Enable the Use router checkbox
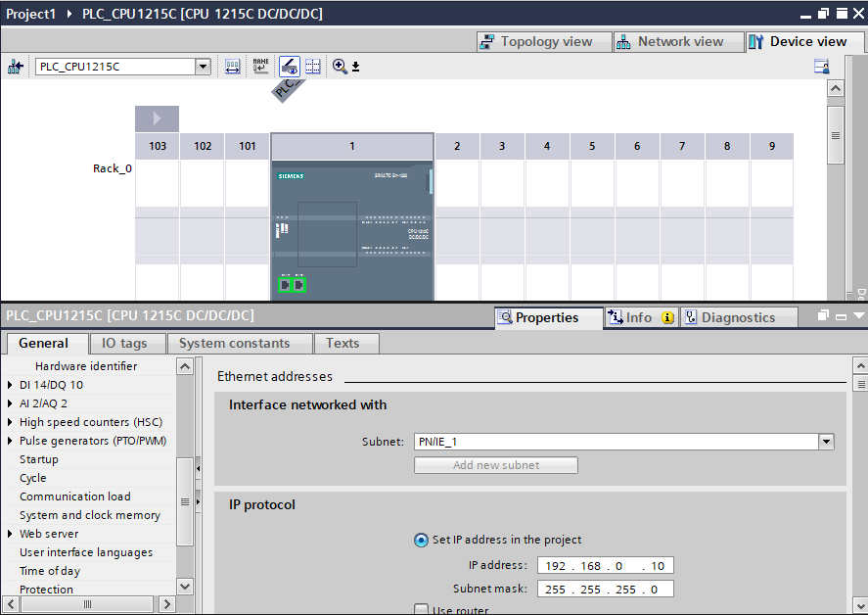Image resolution: width=868 pixels, height=615 pixels. (x=422, y=610)
